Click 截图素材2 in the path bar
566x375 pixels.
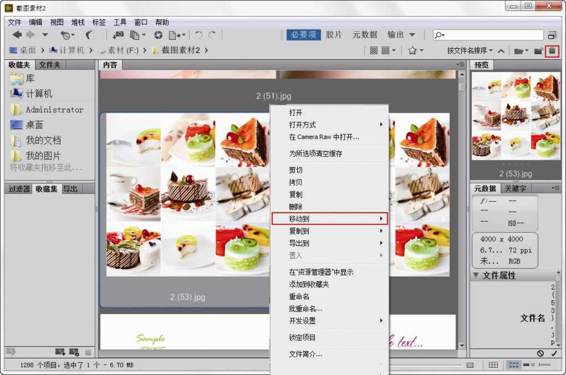pyautogui.click(x=180, y=50)
